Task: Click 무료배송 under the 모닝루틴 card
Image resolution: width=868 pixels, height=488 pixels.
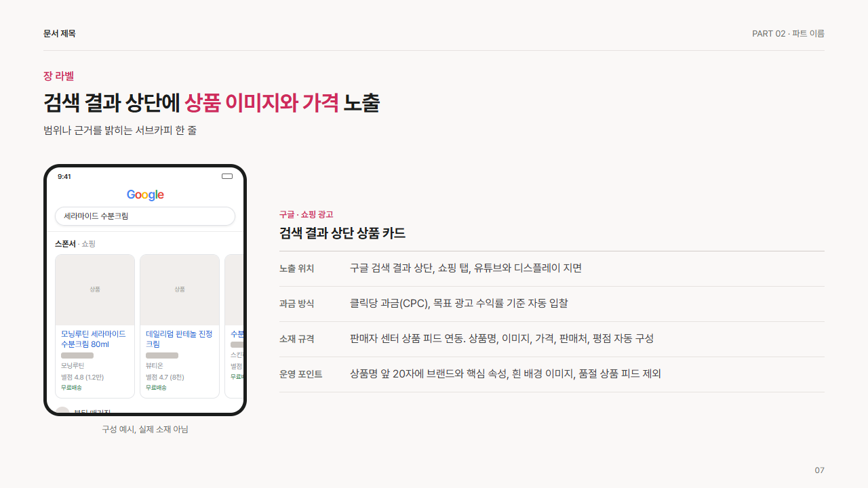Action: point(71,388)
